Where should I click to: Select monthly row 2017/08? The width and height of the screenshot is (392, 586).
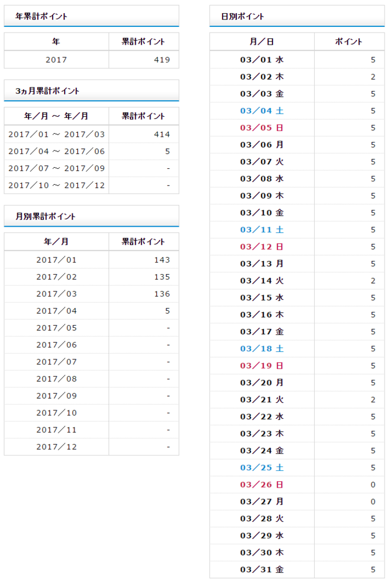[x=92, y=379]
